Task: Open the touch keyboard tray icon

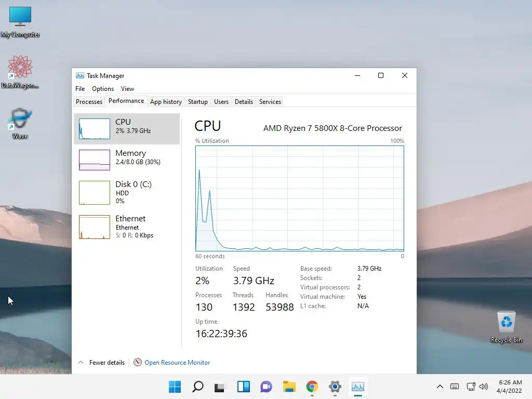Action: pos(455,386)
